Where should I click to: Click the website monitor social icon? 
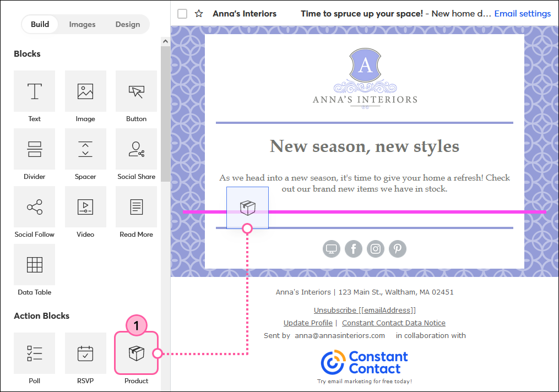point(332,249)
